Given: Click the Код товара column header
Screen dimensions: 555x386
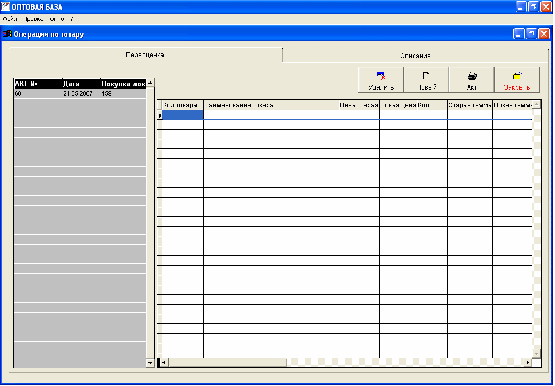Looking at the screenshot, I should [x=183, y=105].
